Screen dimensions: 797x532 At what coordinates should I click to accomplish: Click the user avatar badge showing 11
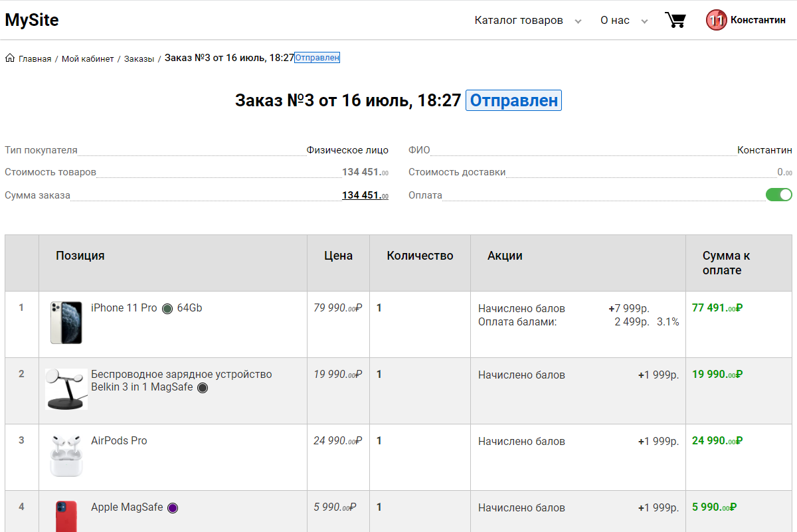click(717, 20)
